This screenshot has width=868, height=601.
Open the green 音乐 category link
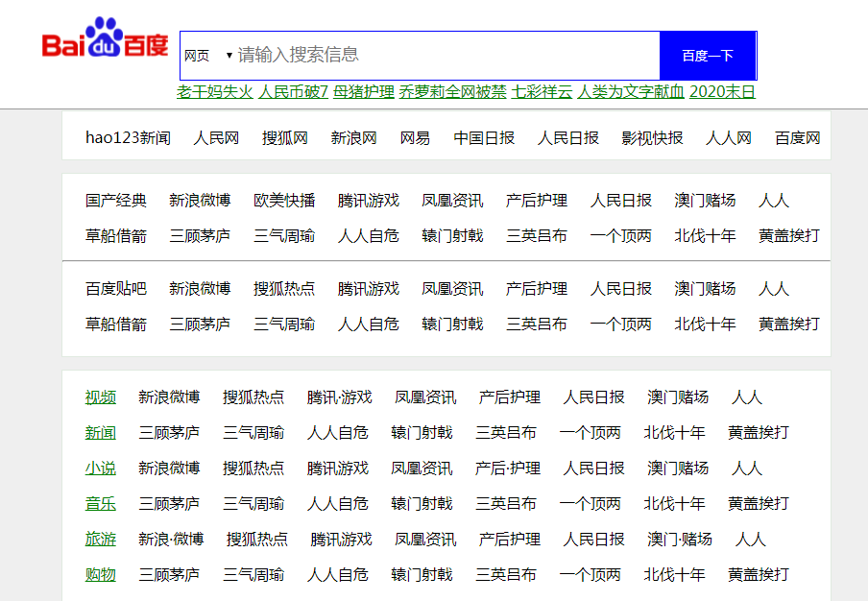pos(100,504)
